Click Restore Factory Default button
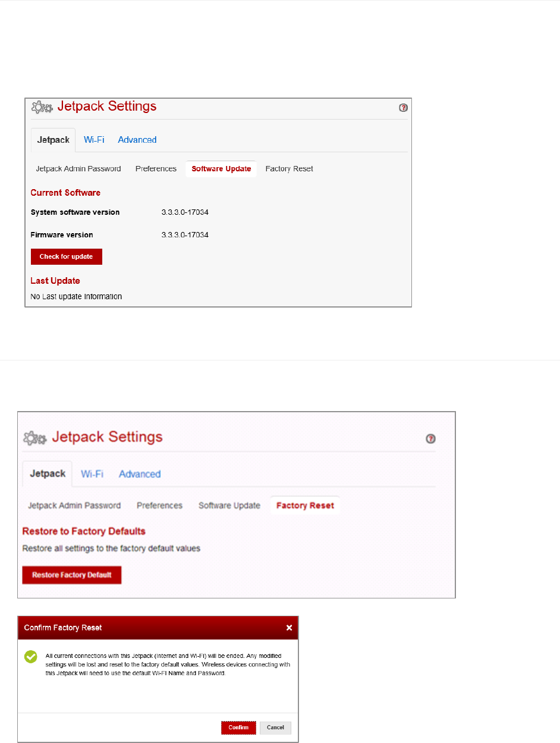The image size is (560, 743). coord(72,575)
